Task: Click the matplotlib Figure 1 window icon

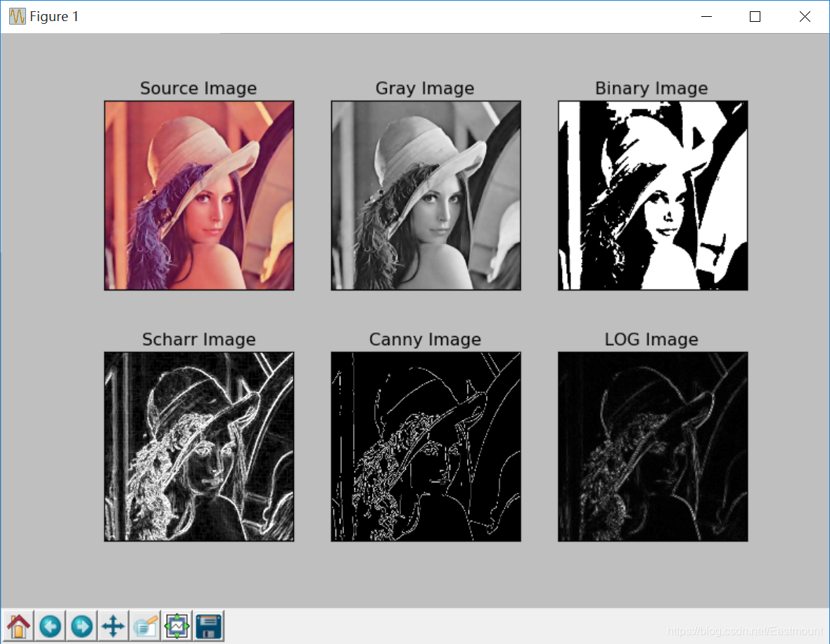Action: [x=17, y=16]
